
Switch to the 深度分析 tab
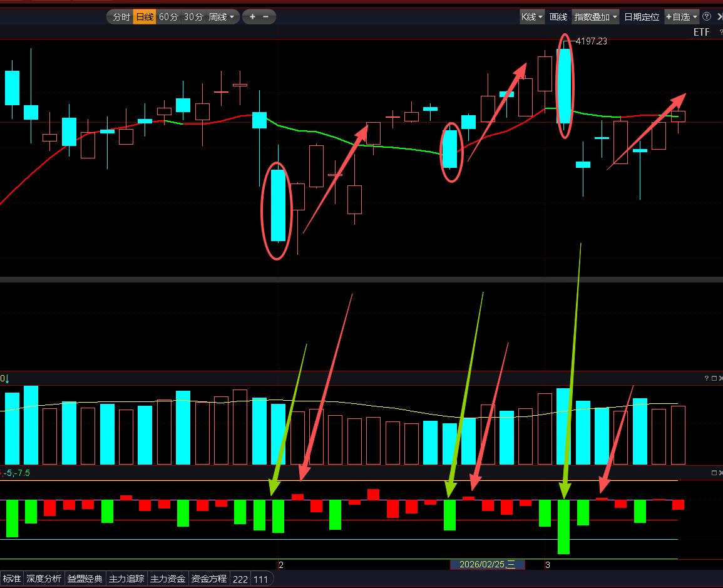44,579
